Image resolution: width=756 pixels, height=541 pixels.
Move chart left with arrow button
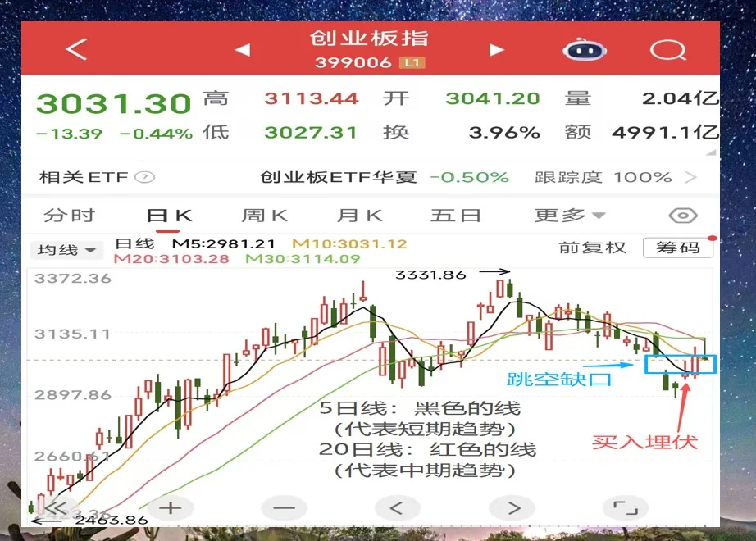tap(398, 508)
